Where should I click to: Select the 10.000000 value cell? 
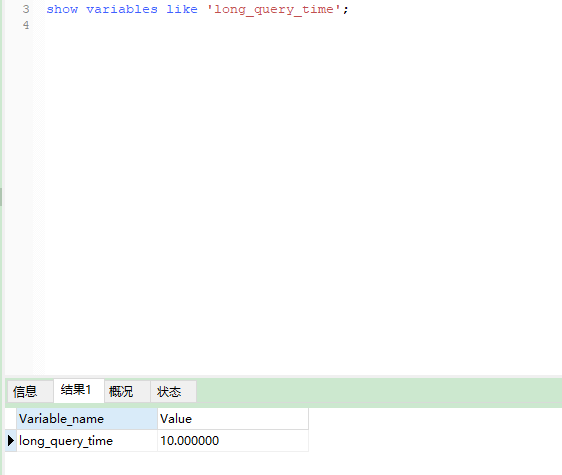tap(233, 441)
